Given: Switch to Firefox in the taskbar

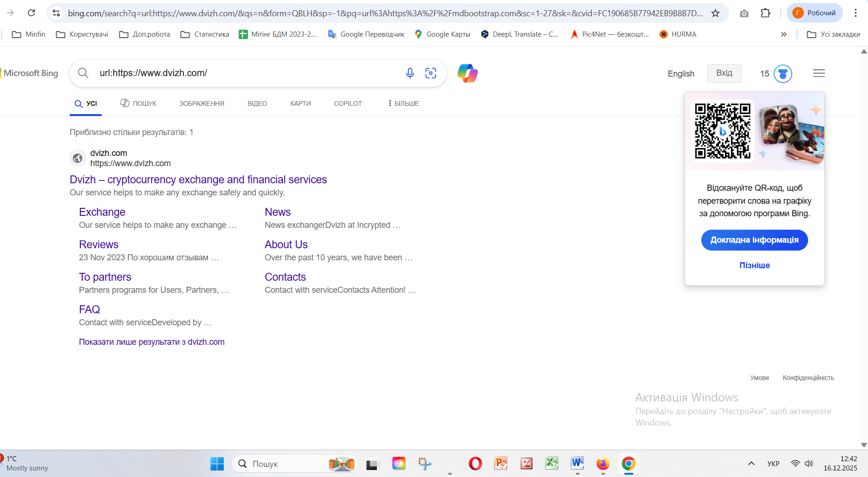Looking at the screenshot, I should click(603, 464).
